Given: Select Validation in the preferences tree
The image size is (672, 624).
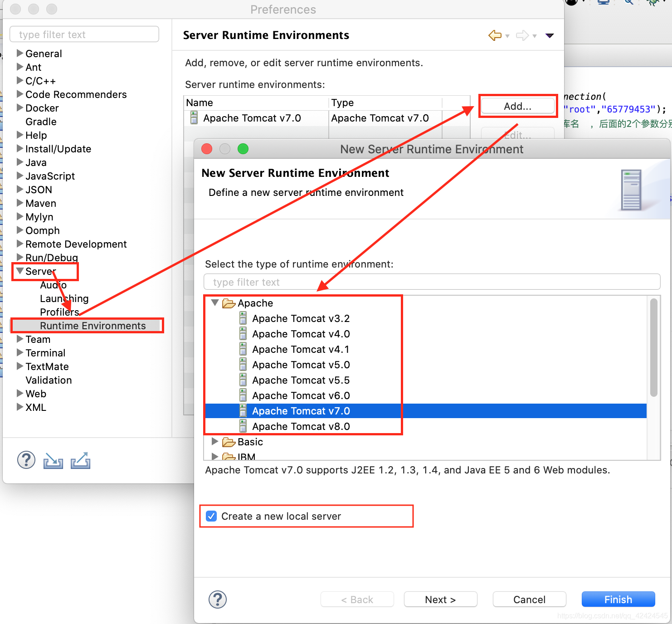Looking at the screenshot, I should coord(49,380).
